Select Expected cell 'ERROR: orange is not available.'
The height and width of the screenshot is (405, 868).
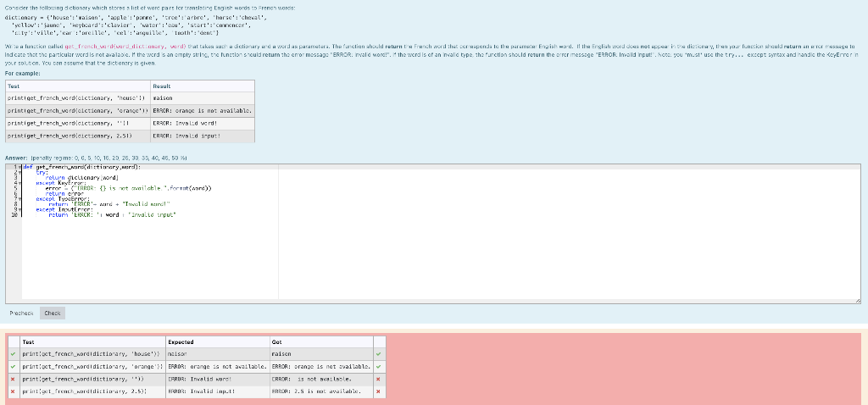pos(218,366)
